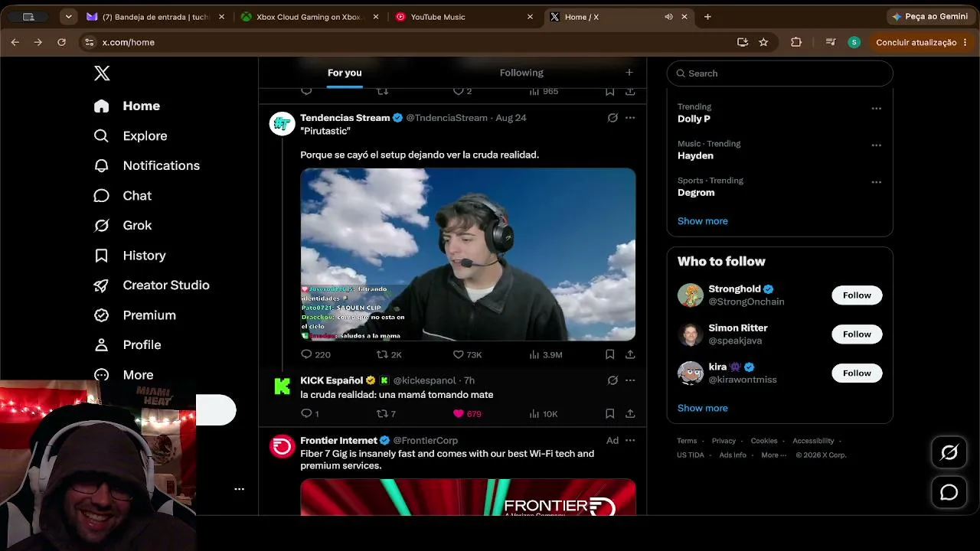Expand the More menu in the sidebar

pyautogui.click(x=123, y=375)
